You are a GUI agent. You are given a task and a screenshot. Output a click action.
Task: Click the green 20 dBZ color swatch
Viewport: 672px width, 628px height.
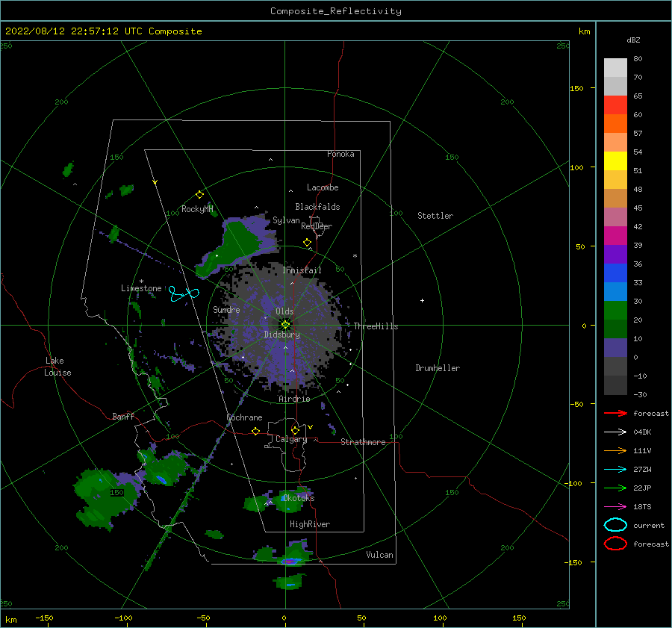tap(615, 311)
